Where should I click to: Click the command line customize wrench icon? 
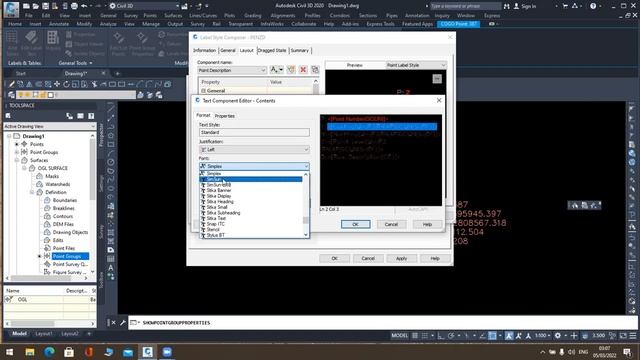[122, 322]
